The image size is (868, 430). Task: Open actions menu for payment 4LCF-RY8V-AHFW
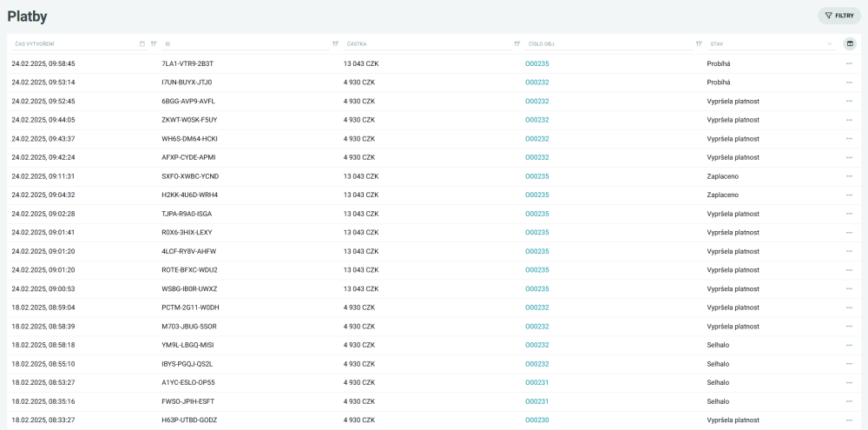coord(849,251)
